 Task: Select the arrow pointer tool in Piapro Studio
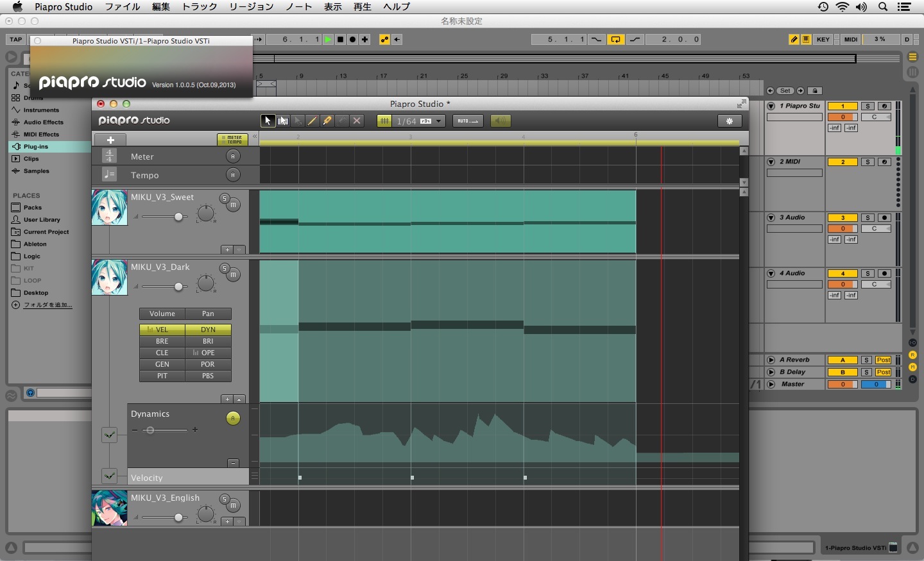pyautogui.click(x=268, y=121)
